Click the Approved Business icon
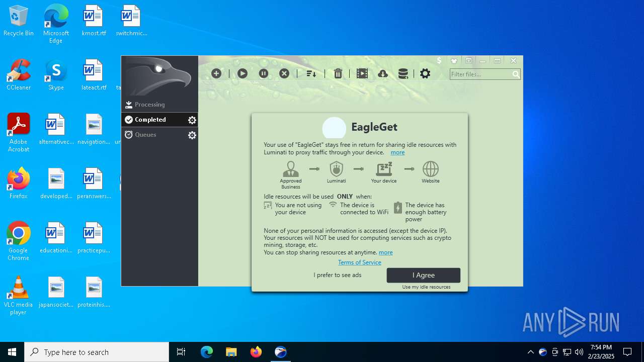Viewport: 644px width, 362px height. coord(291,169)
